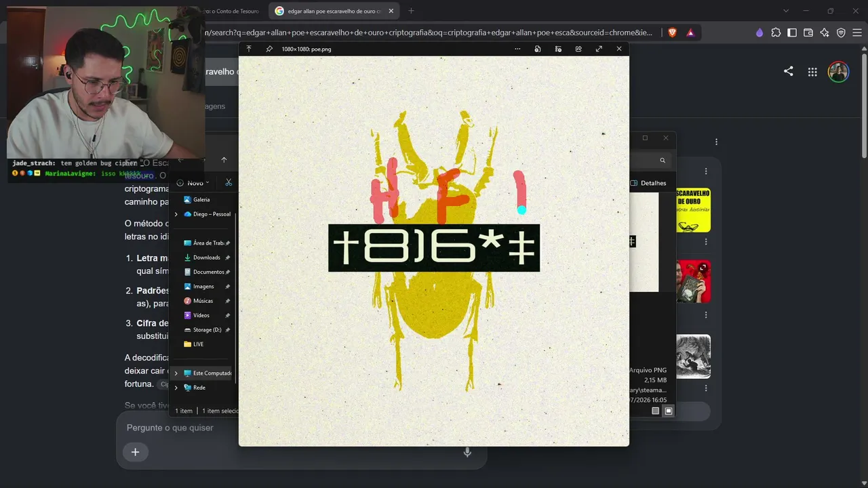This screenshot has height=488, width=868.
Task: Click the always-on-top arrow icon in preview
Action: point(249,49)
